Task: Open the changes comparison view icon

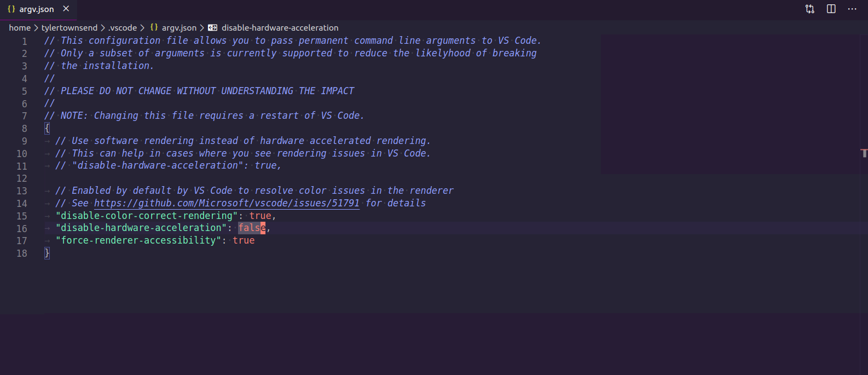Action: (x=809, y=9)
